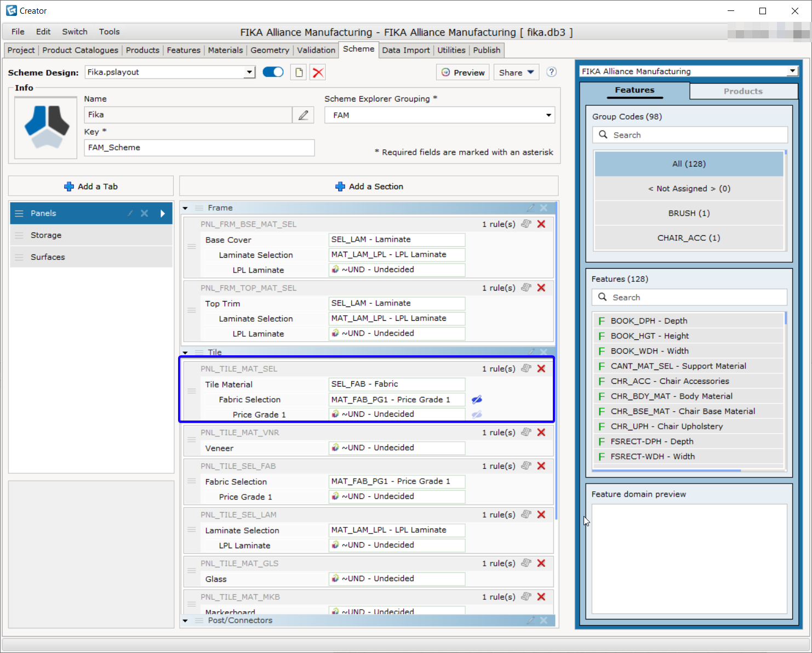Image resolution: width=812 pixels, height=653 pixels.
Task: Click the Fika scheme logo thumbnail
Action: click(x=46, y=128)
